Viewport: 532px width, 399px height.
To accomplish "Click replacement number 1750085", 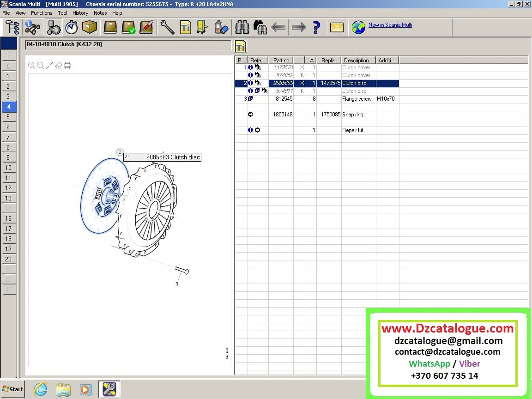I will (x=331, y=115).
